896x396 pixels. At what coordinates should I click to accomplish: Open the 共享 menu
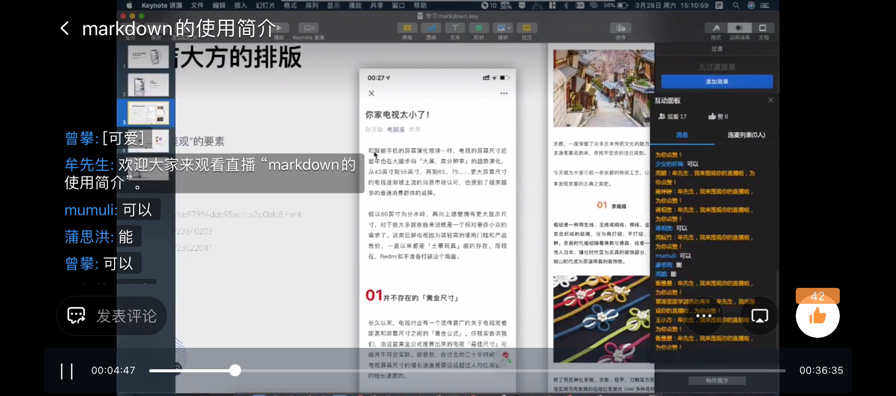coord(377,5)
